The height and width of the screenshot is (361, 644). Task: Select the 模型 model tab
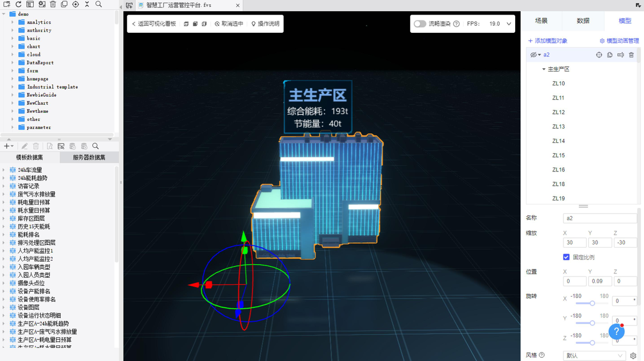tap(625, 20)
